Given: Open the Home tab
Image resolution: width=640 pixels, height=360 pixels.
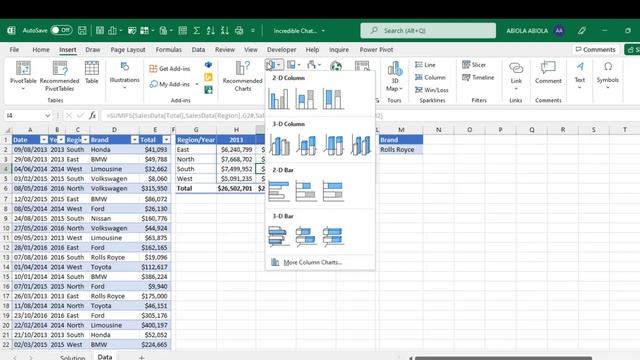Looking at the screenshot, I should pos(41,49).
